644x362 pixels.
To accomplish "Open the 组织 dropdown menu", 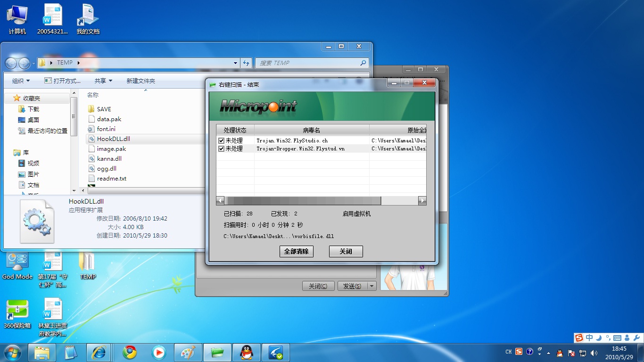I will pos(21,81).
